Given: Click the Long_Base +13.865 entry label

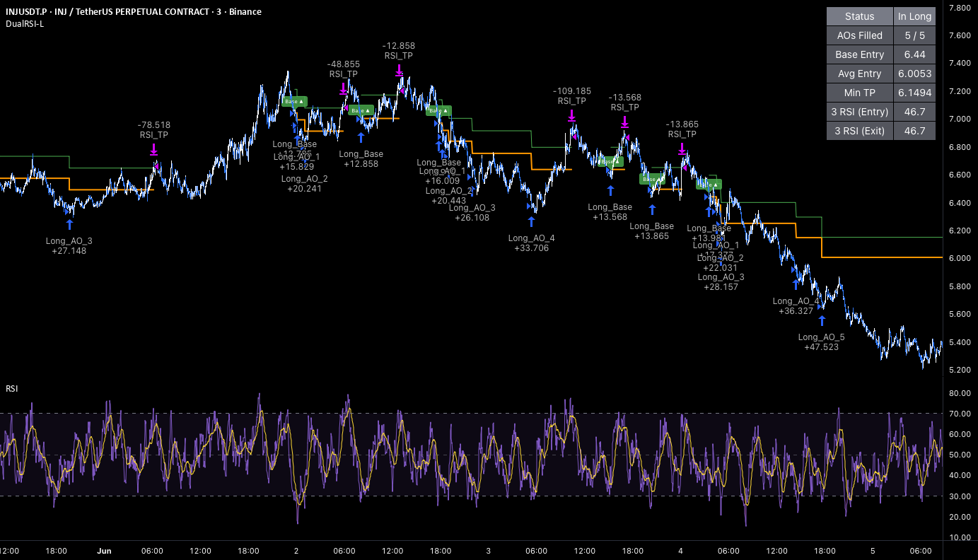Looking at the screenshot, I should 652,231.
